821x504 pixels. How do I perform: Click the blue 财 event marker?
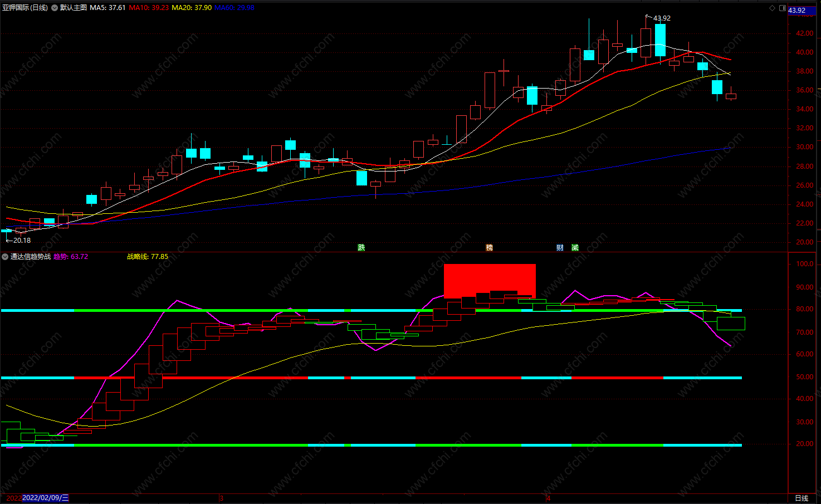[560, 248]
